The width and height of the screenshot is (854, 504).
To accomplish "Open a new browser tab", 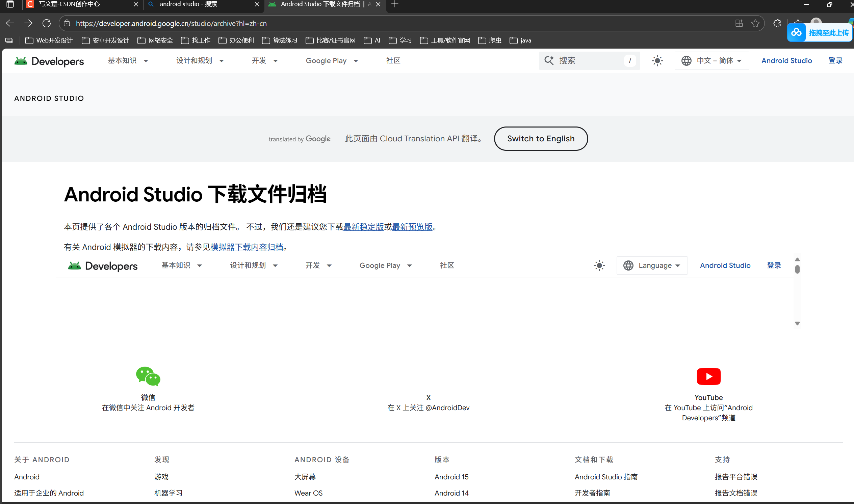I will pyautogui.click(x=395, y=4).
